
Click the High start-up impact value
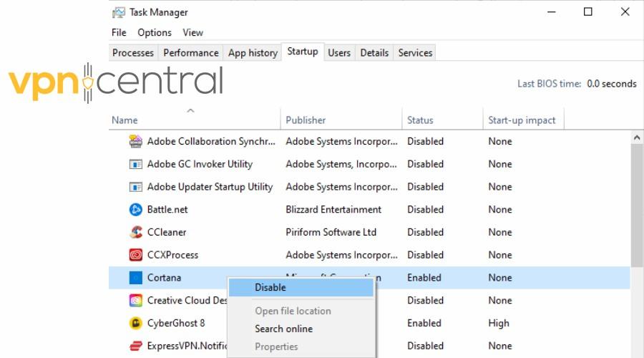(x=499, y=323)
